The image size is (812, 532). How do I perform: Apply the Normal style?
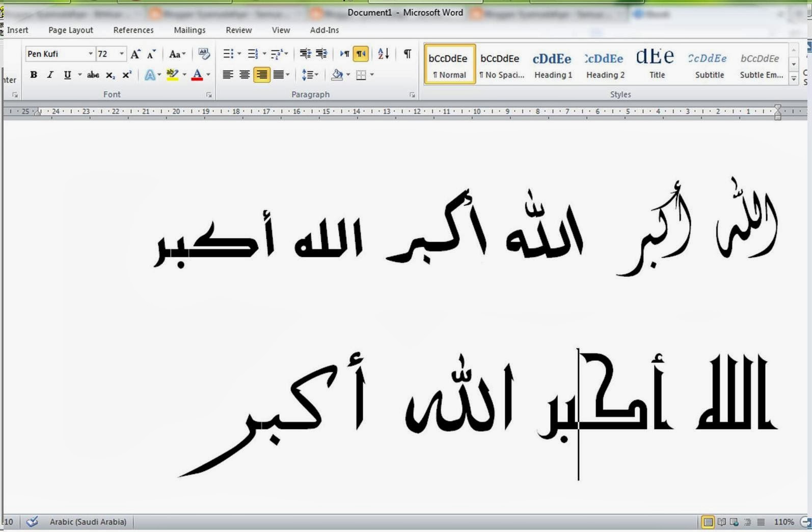coord(449,64)
